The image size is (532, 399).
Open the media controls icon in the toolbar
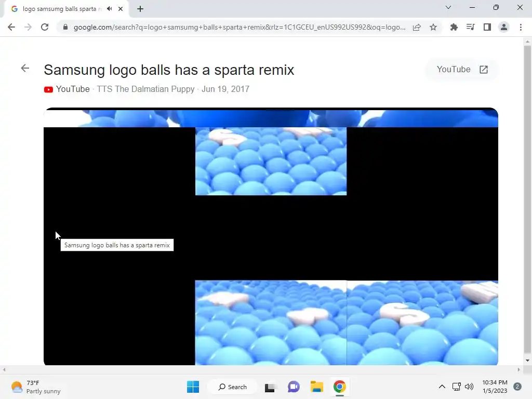pos(470,27)
